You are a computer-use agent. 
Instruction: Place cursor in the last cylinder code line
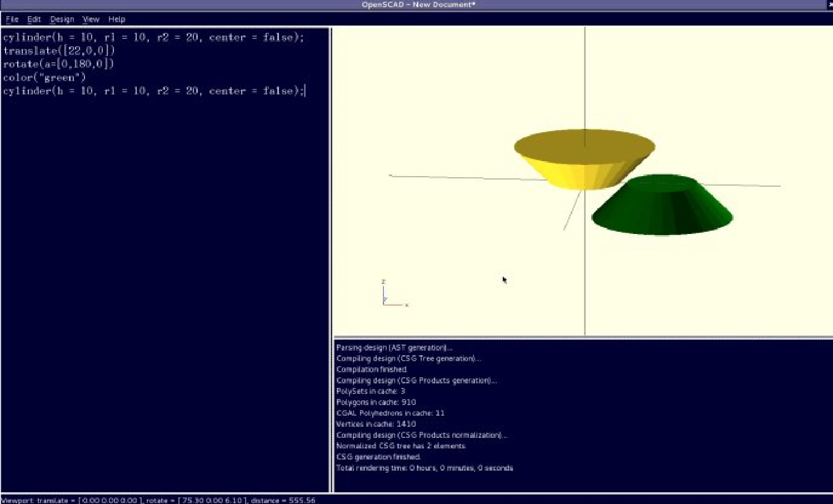point(153,91)
